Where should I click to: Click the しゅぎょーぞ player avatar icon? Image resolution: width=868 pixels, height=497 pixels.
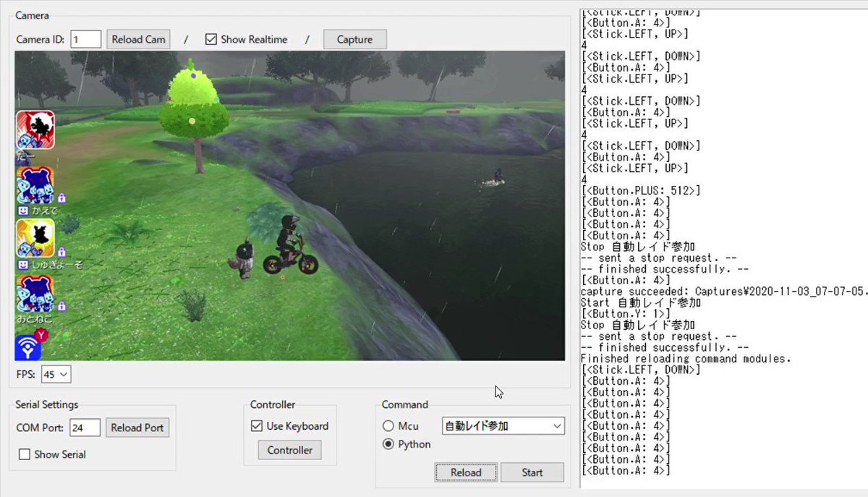point(35,239)
